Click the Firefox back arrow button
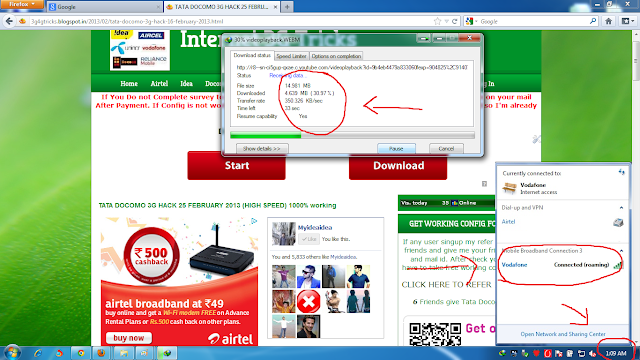Viewport: 640px width, 360px height. click(x=9, y=21)
